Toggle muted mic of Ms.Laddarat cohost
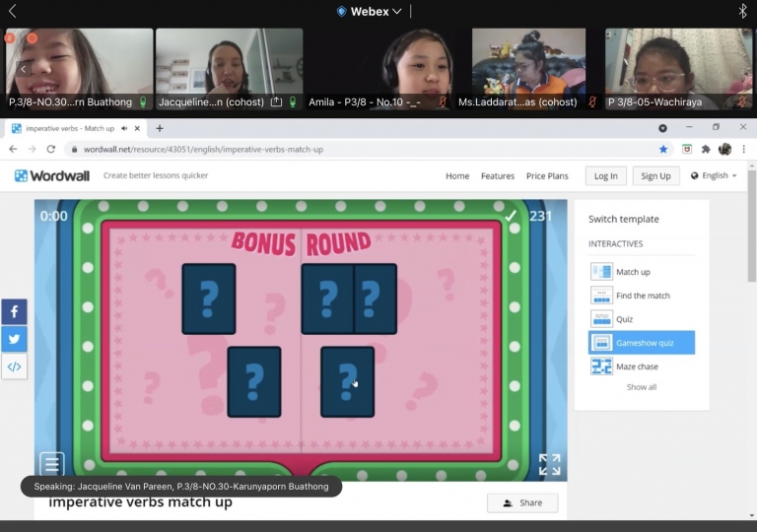 [x=592, y=101]
